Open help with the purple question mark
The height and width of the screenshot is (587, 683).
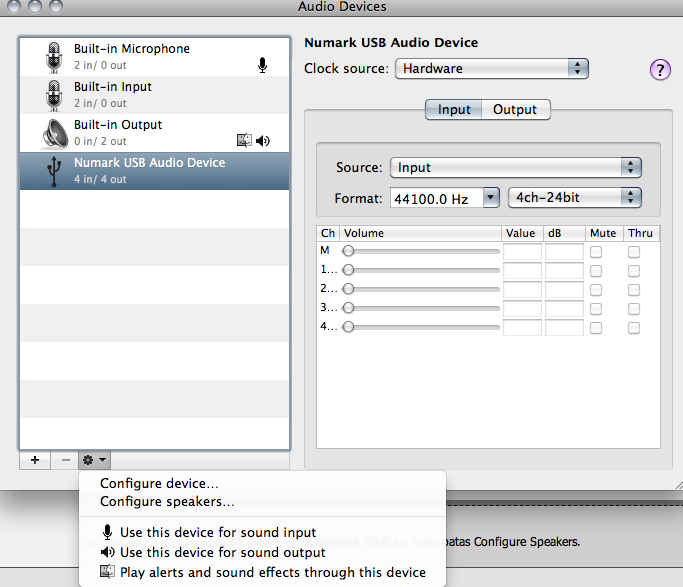(x=660, y=70)
